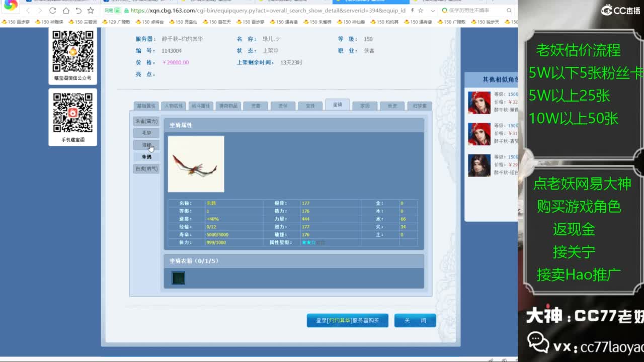Click the 登录[灼灼其华]服务器购买 button
This screenshot has height=362, width=644.
[x=347, y=320]
